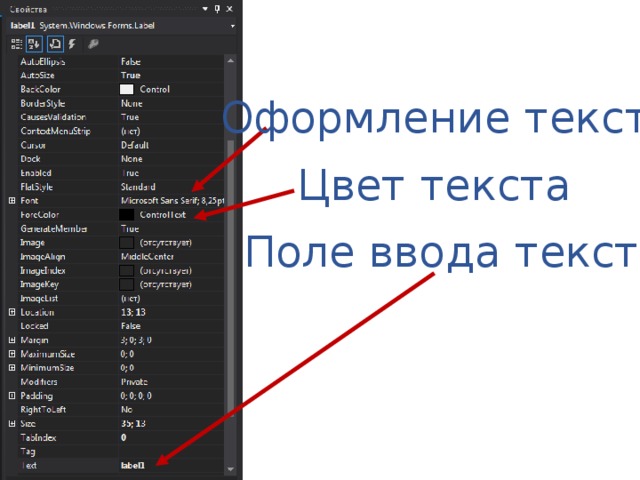Screen dimensions: 640x480
Task: Close the Properties panel
Action: [x=230, y=9]
